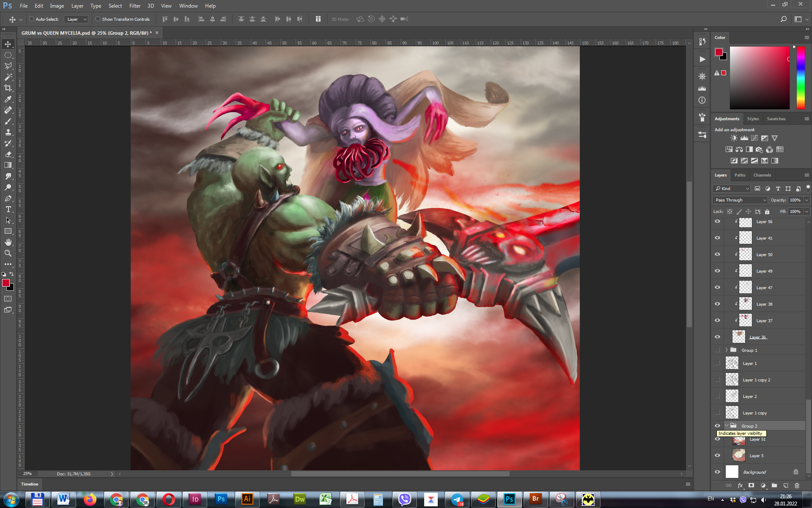Viewport: 812px width, 508px height.
Task: Hide Layer 56 visibility eye
Action: click(717, 221)
